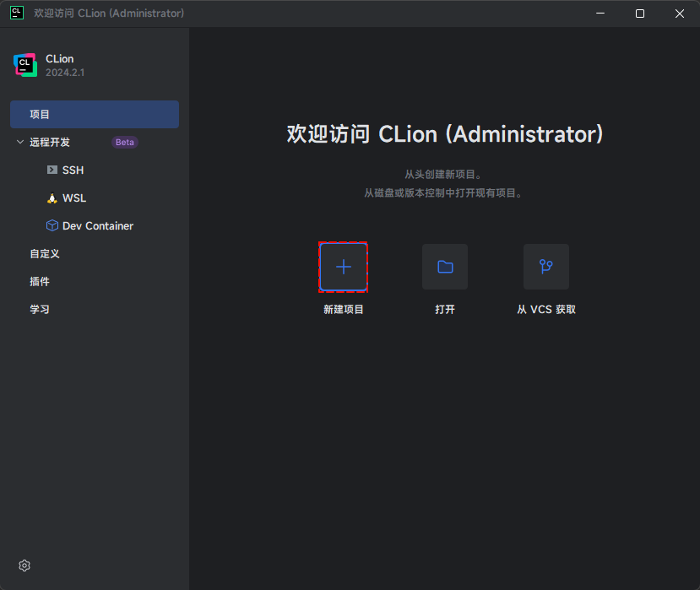Maximize the CLion welcome window
Viewport: 700px width, 590px height.
pyautogui.click(x=639, y=14)
